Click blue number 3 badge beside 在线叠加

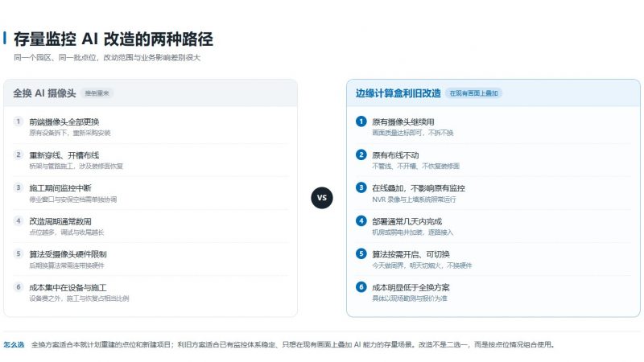pyautogui.click(x=361, y=188)
